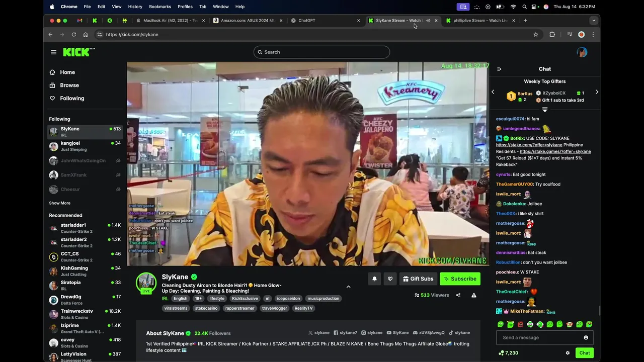This screenshot has width=644, height=362.
Task: Select the musicproduction tag
Action: pyautogui.click(x=324, y=299)
